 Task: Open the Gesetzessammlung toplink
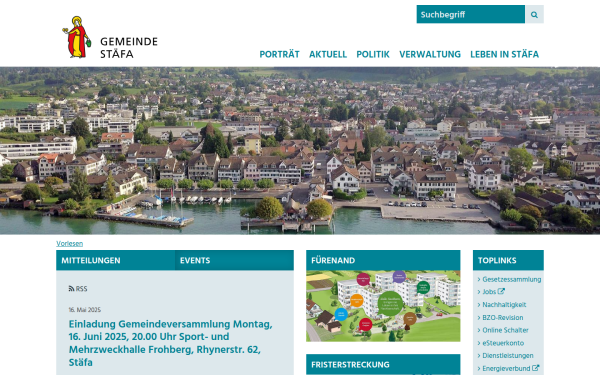(512, 279)
